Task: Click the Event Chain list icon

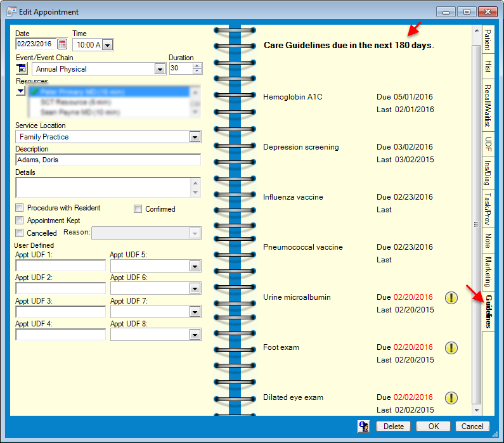Action: [22, 68]
